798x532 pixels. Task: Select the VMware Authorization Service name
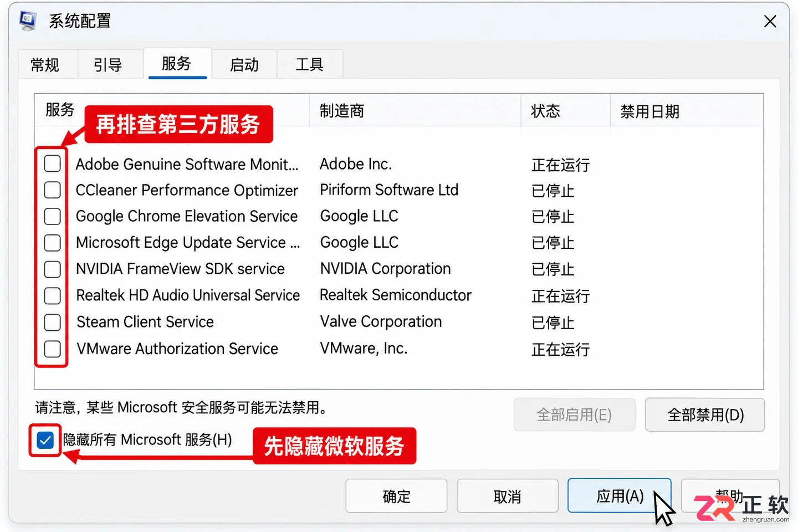[x=177, y=349]
